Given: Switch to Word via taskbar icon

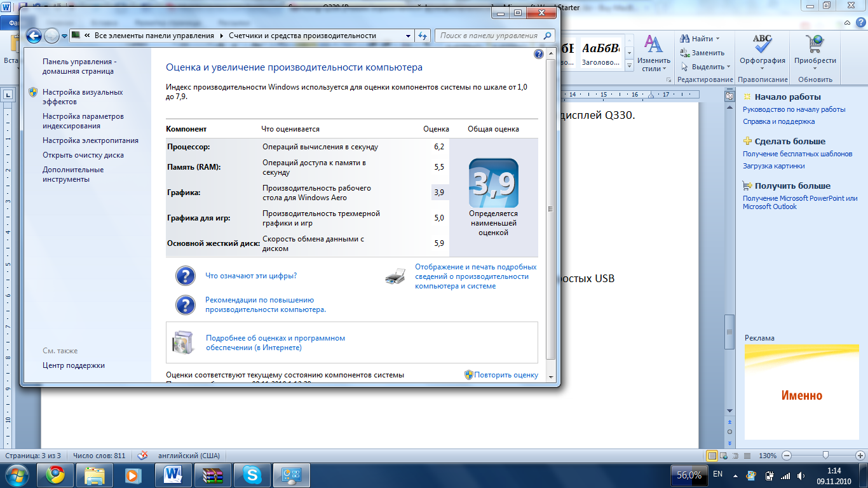Looking at the screenshot, I should 173,475.
